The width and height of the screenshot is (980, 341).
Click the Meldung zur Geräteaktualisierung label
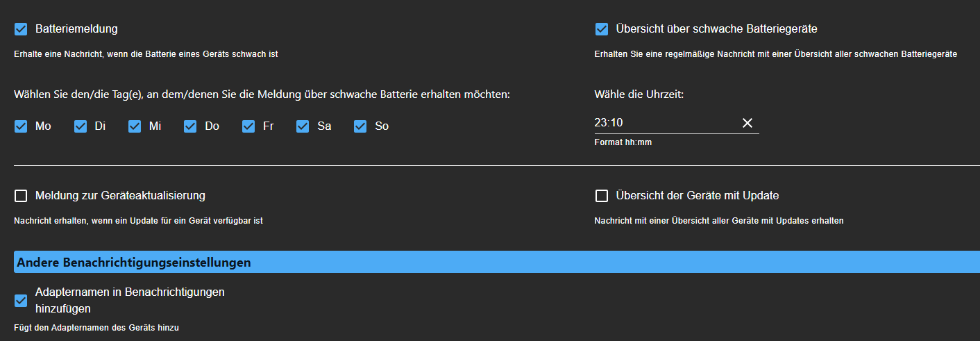click(x=120, y=196)
